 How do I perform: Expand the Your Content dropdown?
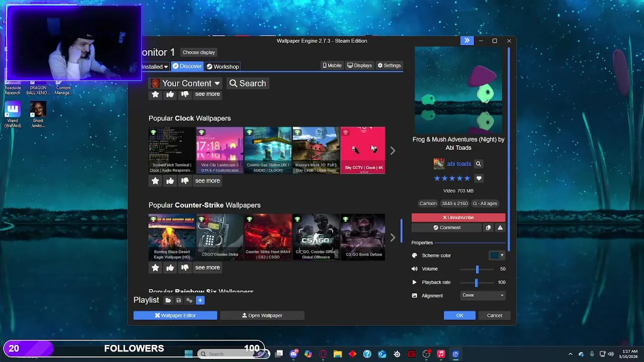pos(186,83)
